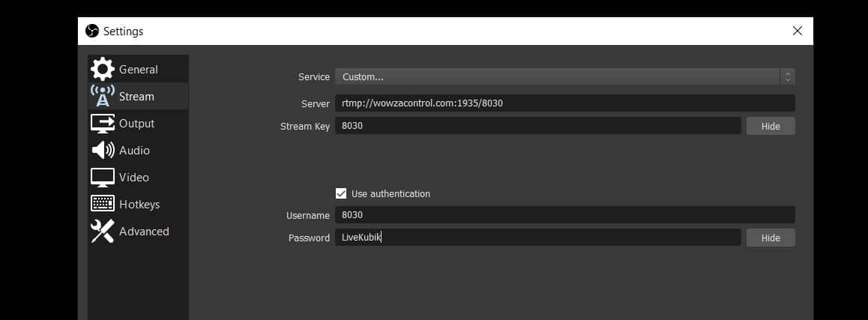Click the Service dropdown arrow stepper
Screen dimensions: 868x320
coord(788,77)
